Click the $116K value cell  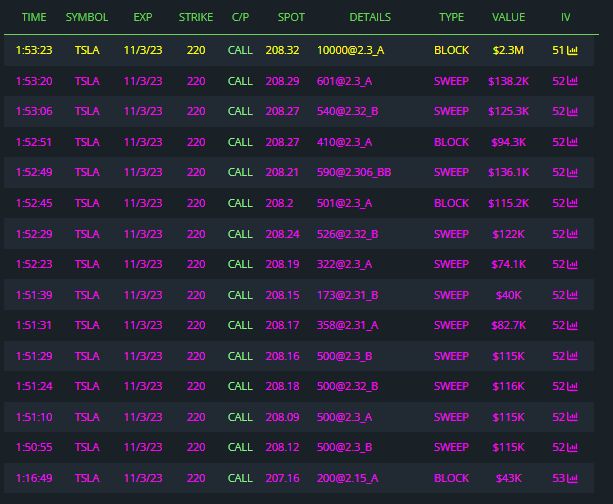(x=508, y=386)
